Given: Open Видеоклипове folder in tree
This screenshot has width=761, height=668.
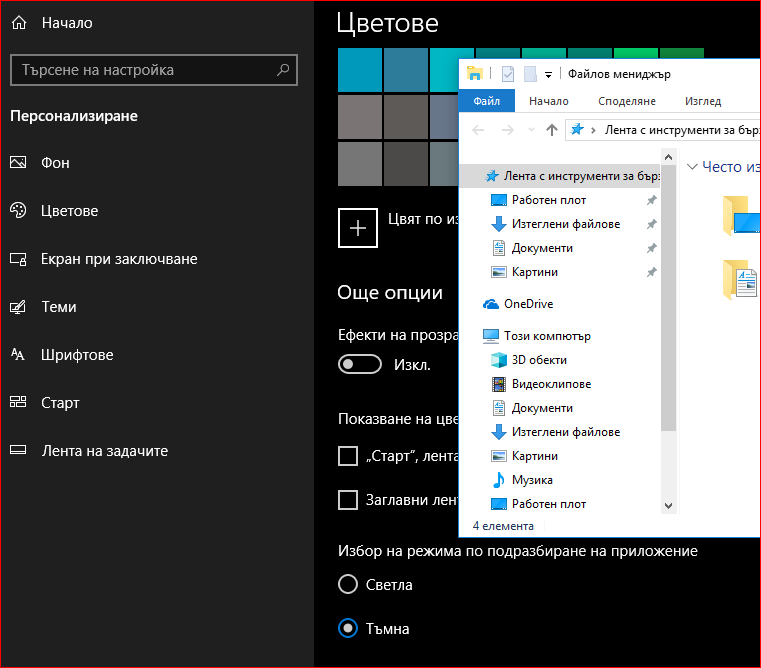Looking at the screenshot, I should 551,384.
